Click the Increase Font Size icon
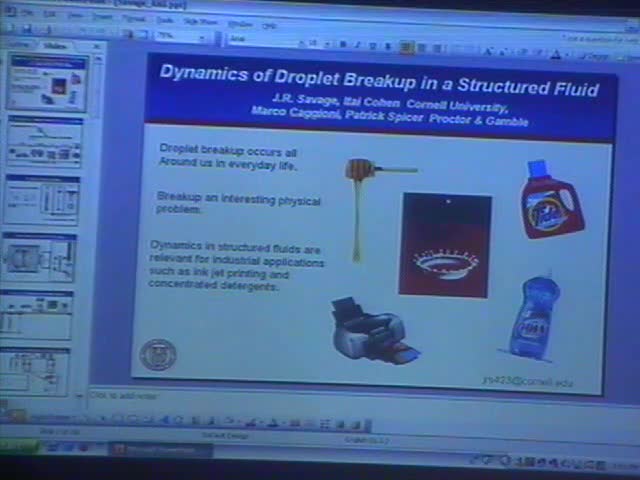The image size is (640, 480). tap(488, 52)
